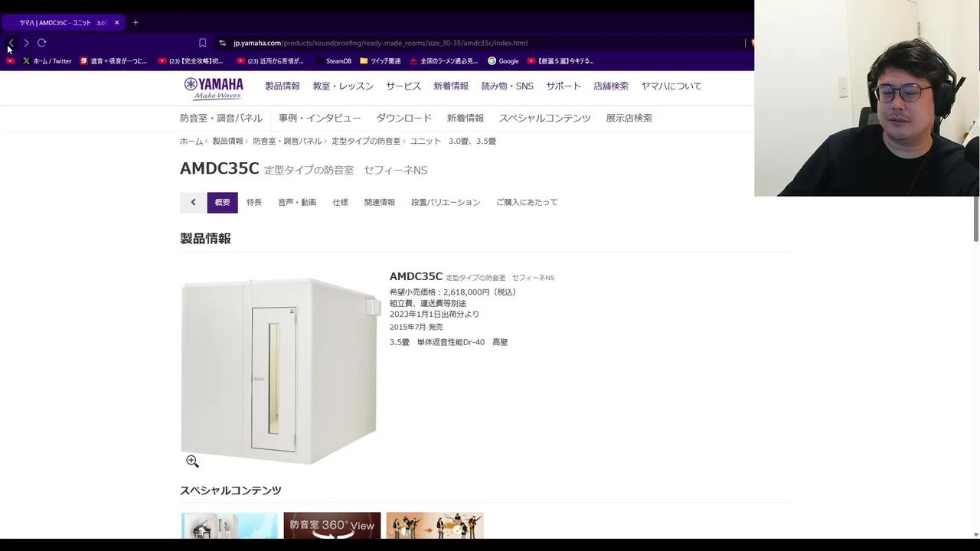This screenshot has width=980, height=551.
Task: Click 防音室・調音パネル in the breadcrumb
Action: coord(287,142)
